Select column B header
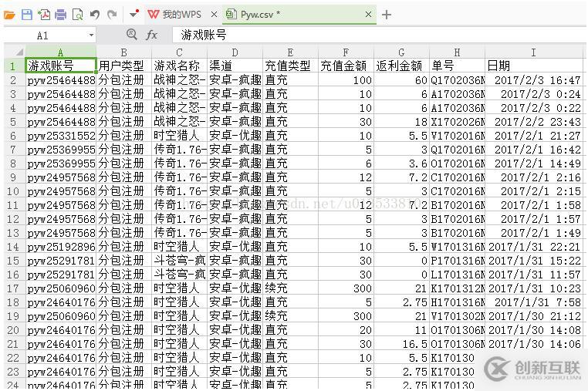 tap(123, 52)
